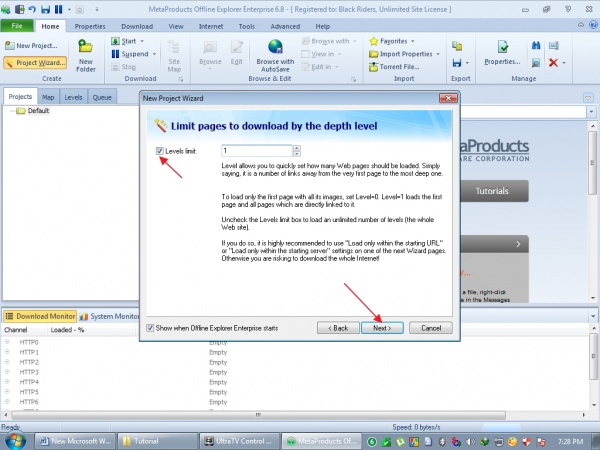This screenshot has height=450, width=600.
Task: Select the Levels panel tab
Action: point(73,97)
